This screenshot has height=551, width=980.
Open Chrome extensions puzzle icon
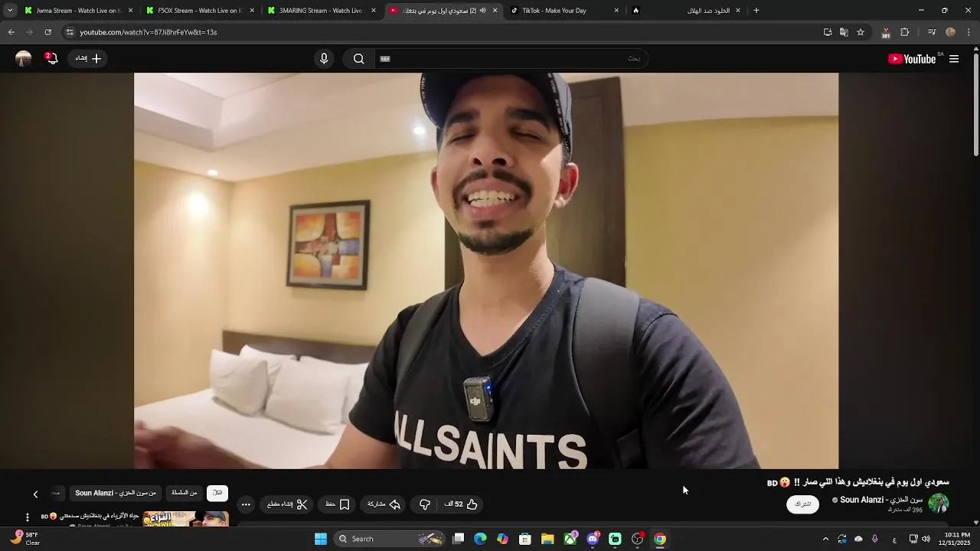905,32
